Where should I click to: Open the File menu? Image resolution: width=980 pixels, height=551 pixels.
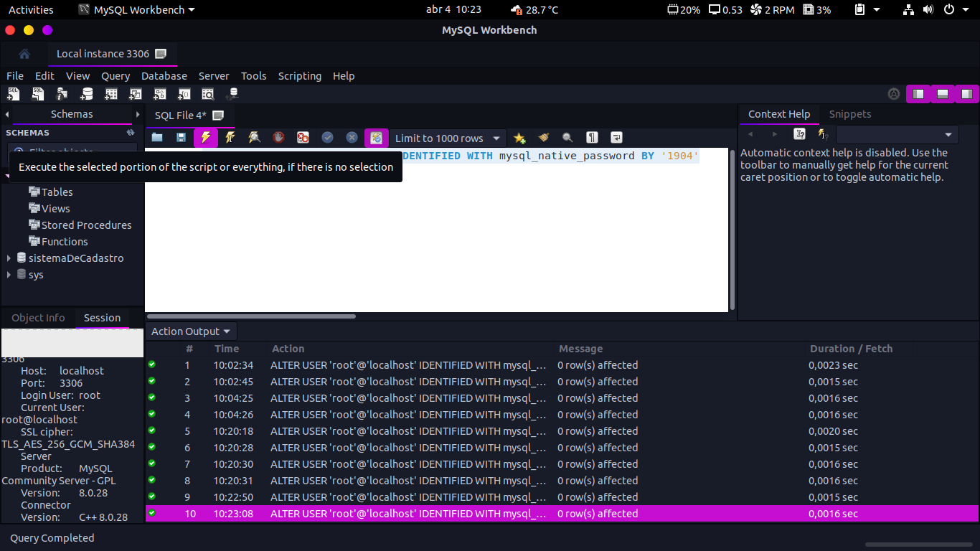click(x=15, y=76)
